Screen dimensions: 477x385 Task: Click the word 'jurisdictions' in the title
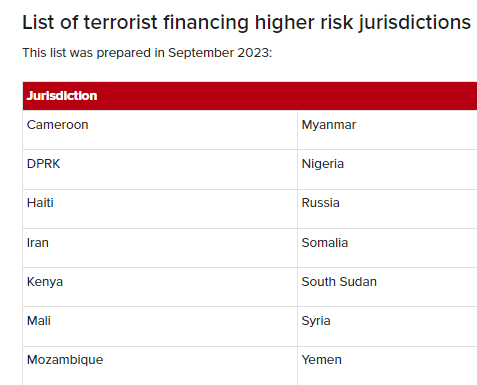tap(415, 23)
